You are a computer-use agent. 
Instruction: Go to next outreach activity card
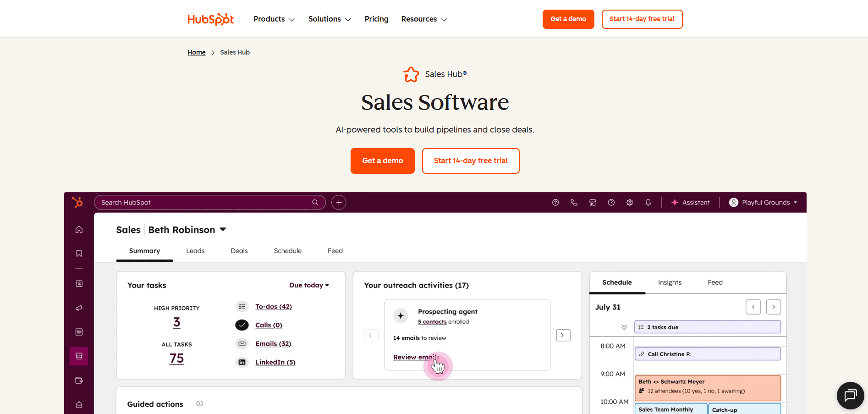click(563, 335)
